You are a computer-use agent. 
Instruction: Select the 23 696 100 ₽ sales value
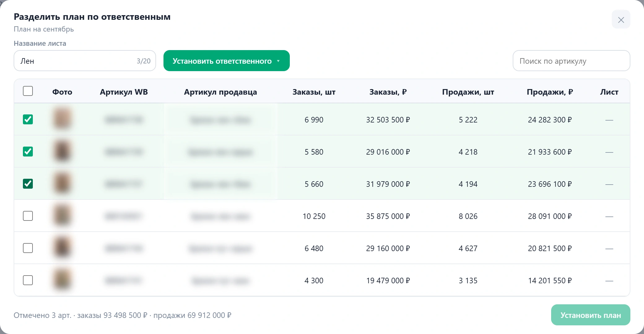[x=550, y=184]
